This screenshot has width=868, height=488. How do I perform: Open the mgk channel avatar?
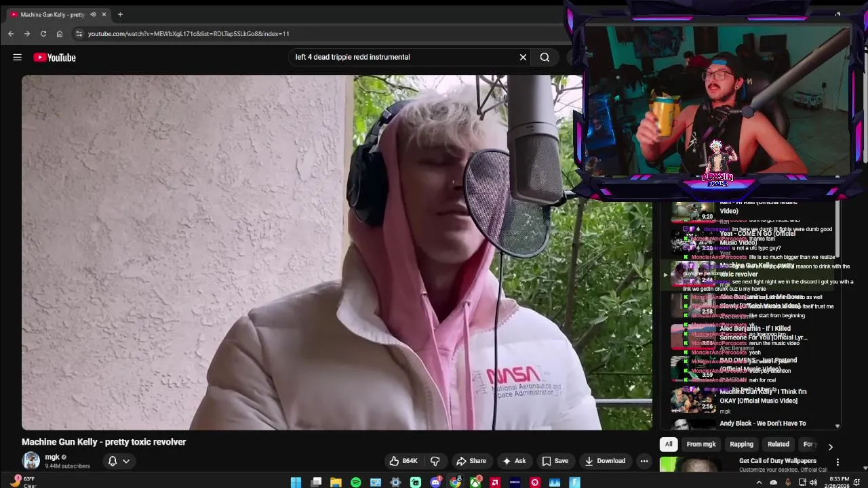[31, 461]
